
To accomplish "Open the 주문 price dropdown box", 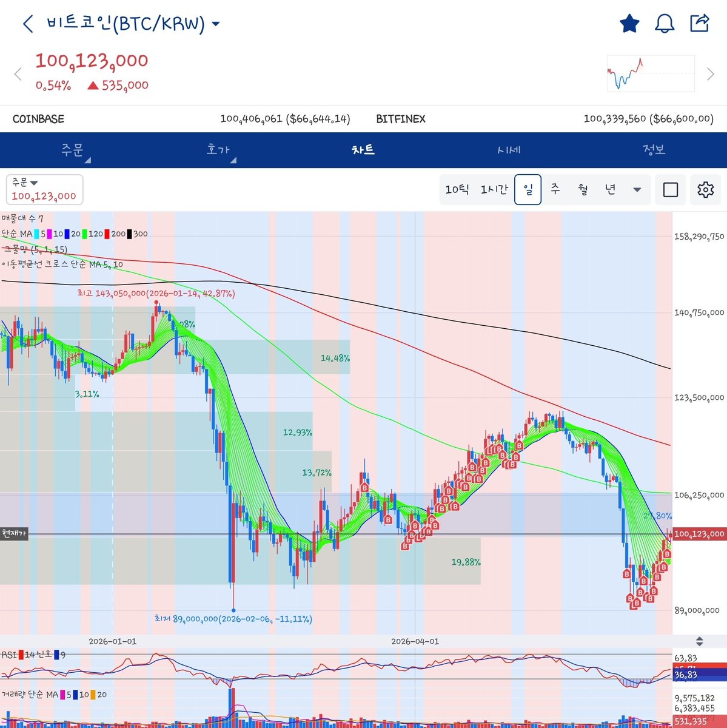I will (x=44, y=189).
